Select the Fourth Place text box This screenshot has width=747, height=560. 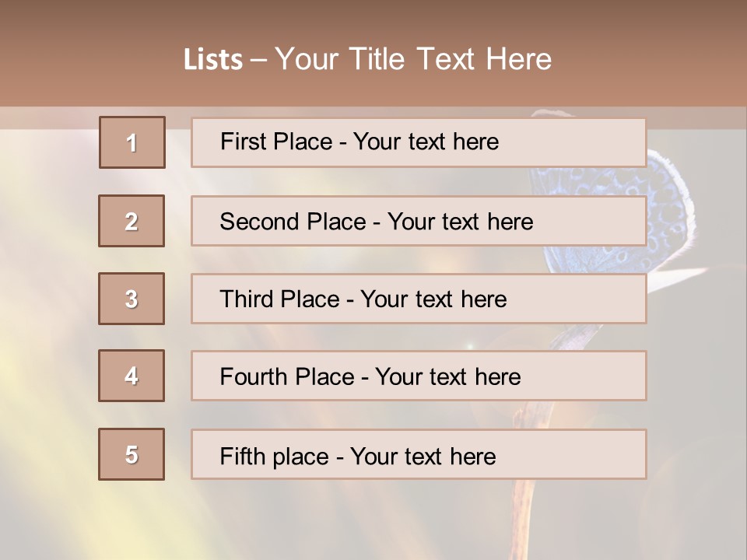point(418,376)
